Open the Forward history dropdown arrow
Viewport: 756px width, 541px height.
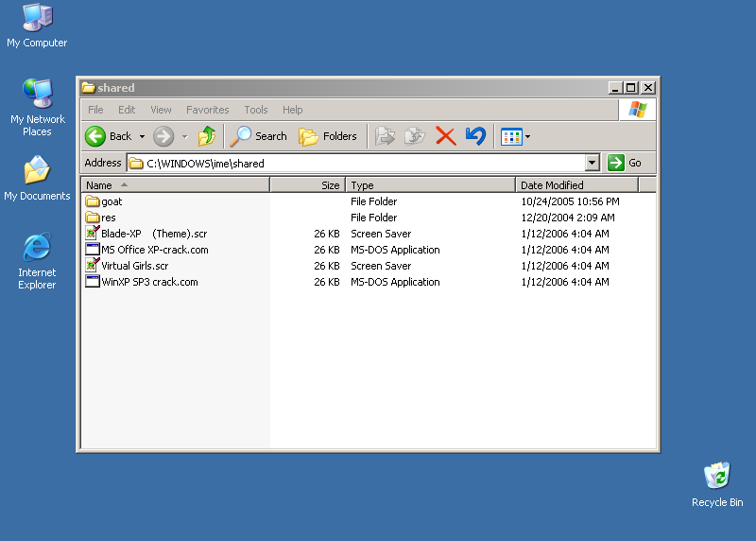pyautogui.click(x=184, y=137)
